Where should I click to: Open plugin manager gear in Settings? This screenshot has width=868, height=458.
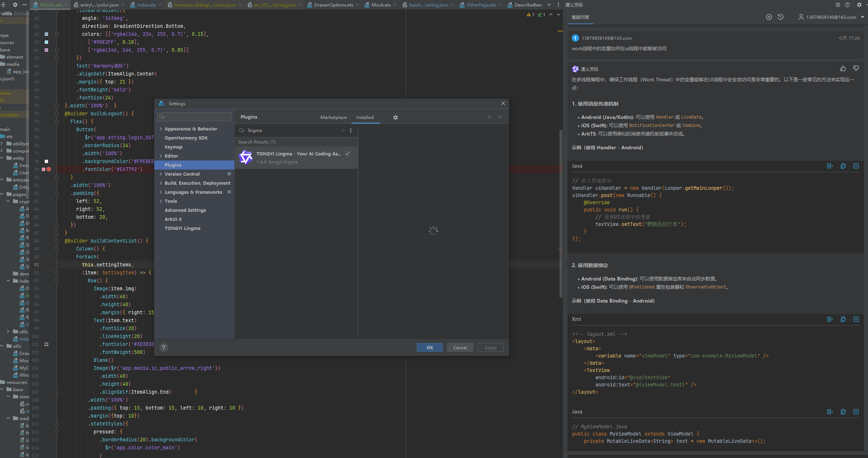396,117
